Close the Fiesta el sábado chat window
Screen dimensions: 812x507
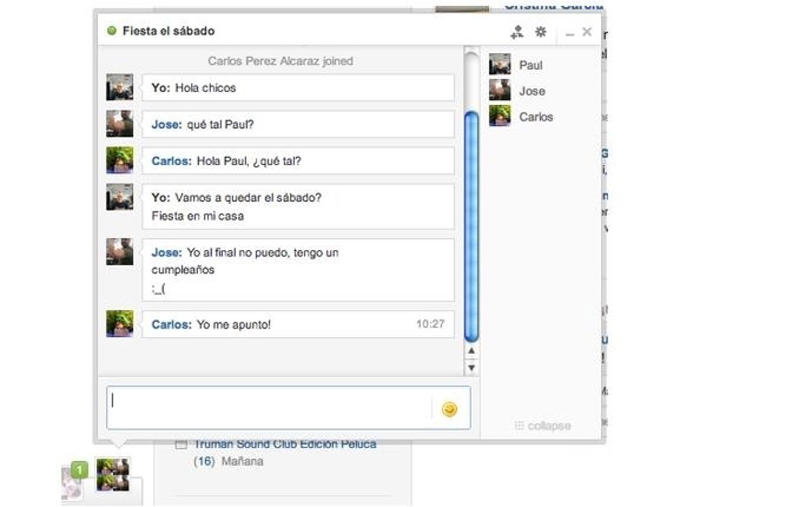[587, 32]
